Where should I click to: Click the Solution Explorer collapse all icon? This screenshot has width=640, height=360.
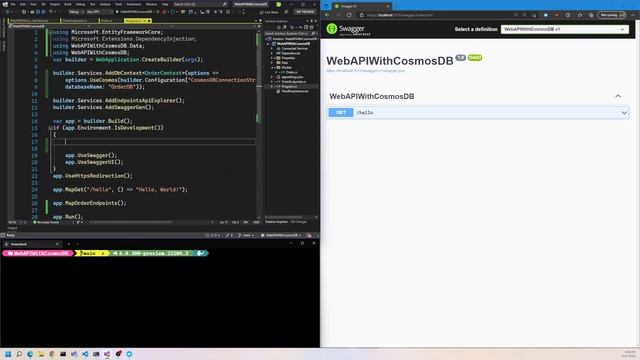coord(306,27)
